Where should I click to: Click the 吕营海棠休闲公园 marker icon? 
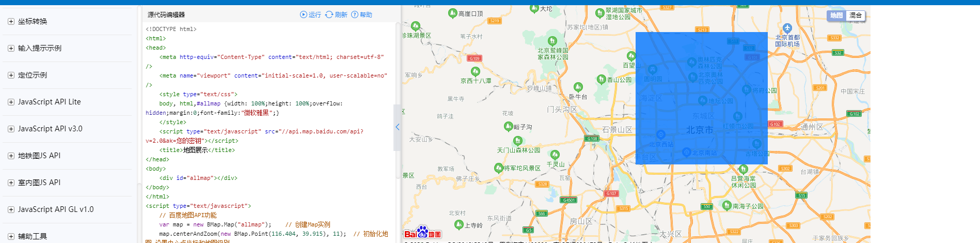[x=743, y=169]
